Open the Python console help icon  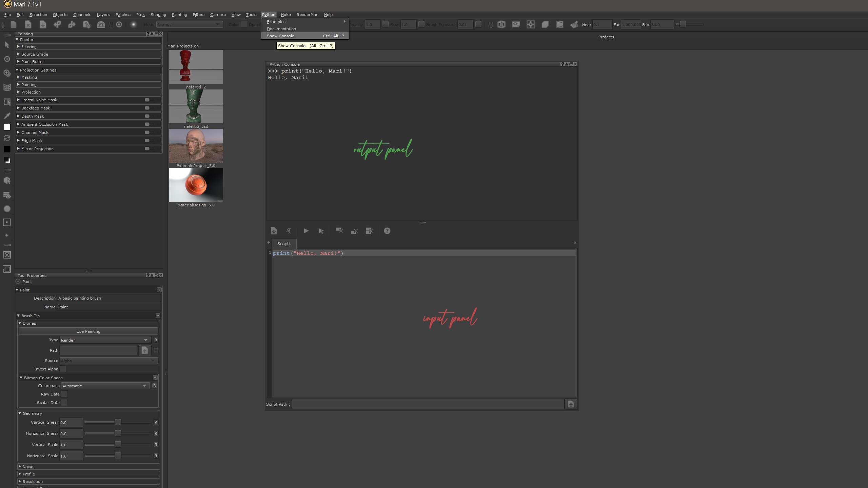click(387, 231)
